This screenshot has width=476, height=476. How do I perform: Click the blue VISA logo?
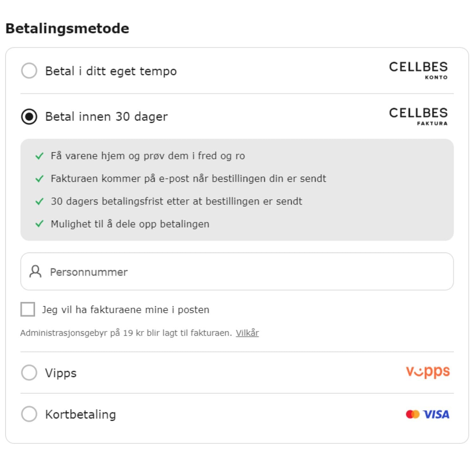(436, 414)
